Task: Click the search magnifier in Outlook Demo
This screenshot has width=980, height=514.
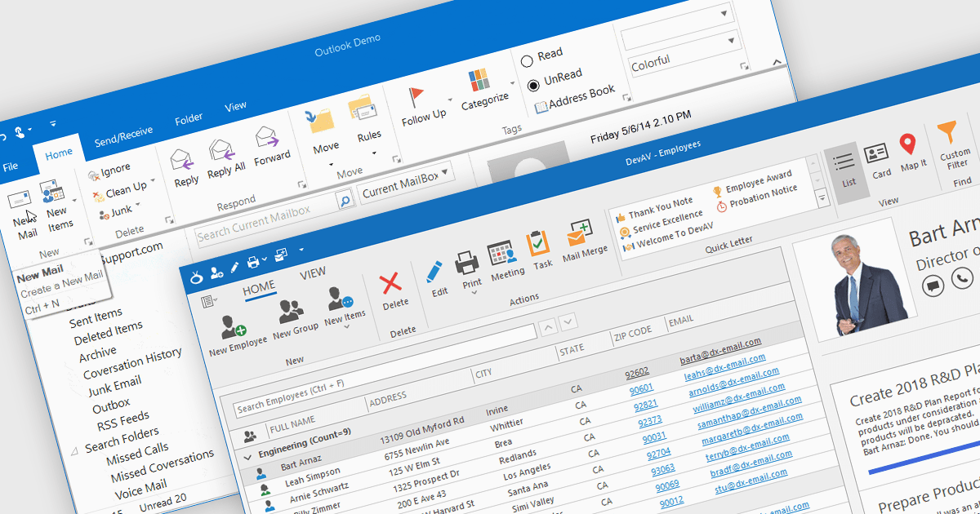Action: tap(345, 198)
